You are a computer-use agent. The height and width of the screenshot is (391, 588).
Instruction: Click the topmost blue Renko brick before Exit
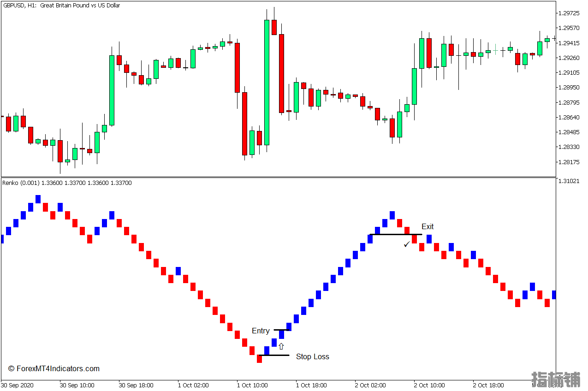click(x=392, y=215)
